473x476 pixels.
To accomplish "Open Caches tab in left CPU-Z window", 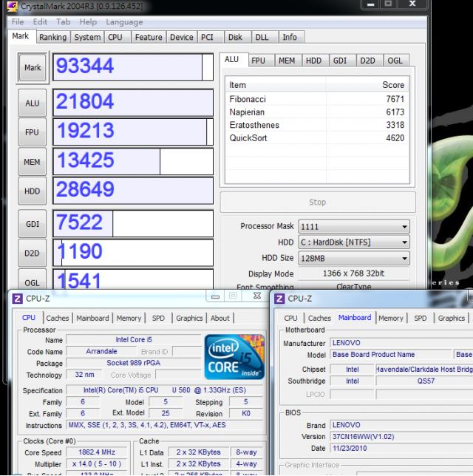I will pyautogui.click(x=58, y=318).
